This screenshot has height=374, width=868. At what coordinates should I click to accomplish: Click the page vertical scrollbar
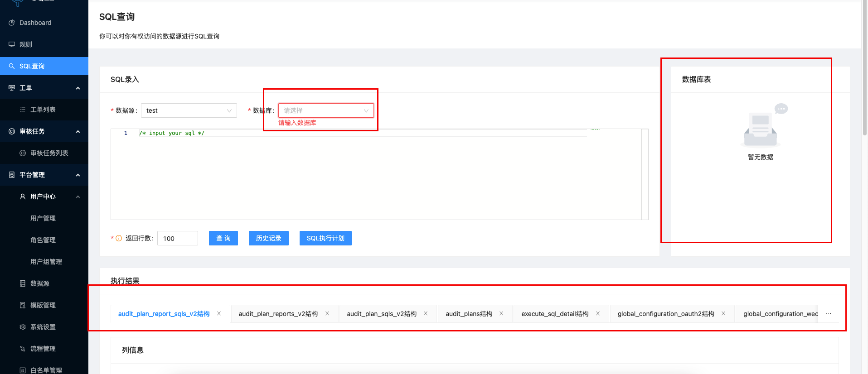[865, 68]
